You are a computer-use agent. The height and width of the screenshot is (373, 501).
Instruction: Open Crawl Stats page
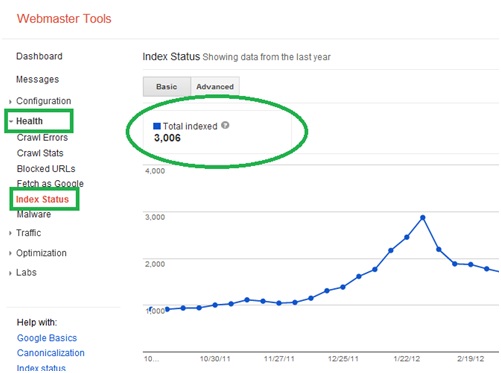tap(40, 153)
